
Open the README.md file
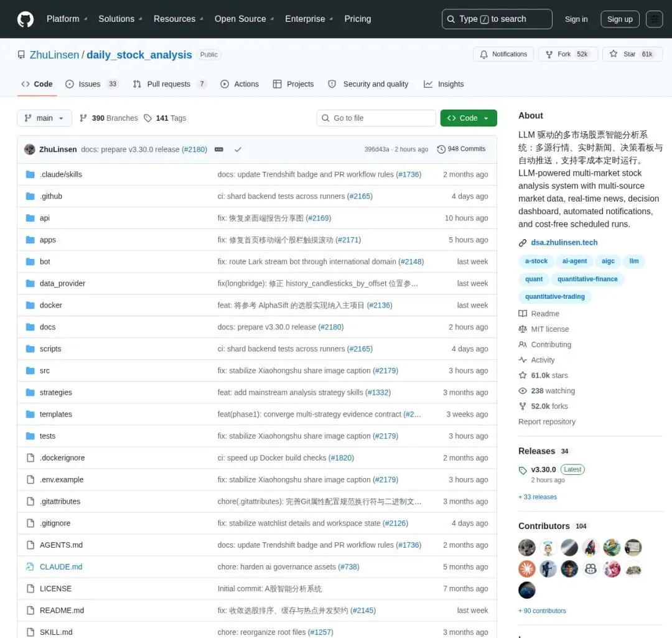pyautogui.click(x=62, y=611)
